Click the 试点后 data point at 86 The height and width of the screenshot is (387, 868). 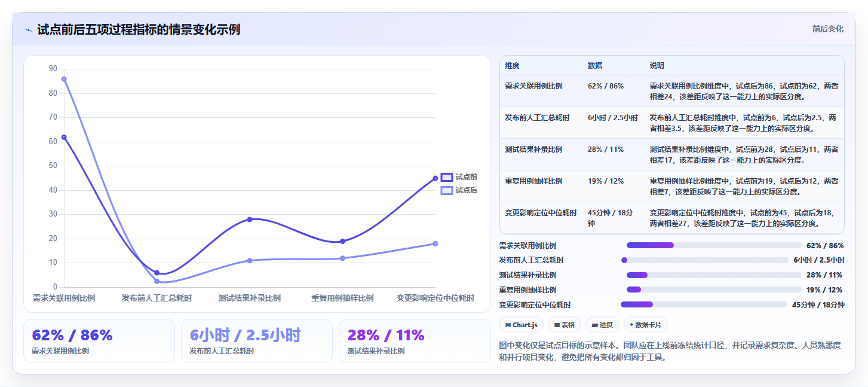pos(64,79)
